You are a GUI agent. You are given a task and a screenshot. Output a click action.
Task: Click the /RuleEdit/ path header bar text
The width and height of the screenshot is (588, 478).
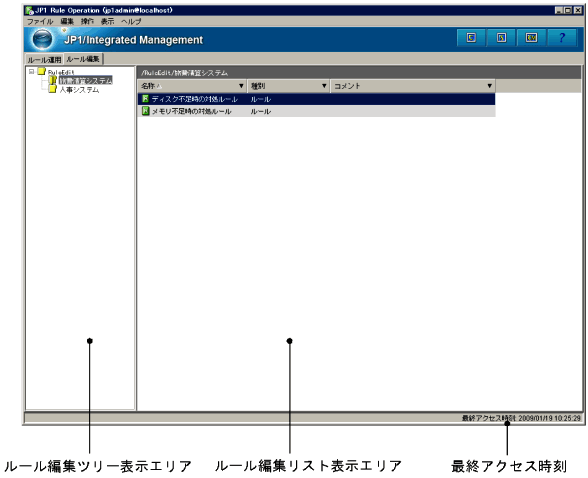click(x=184, y=73)
